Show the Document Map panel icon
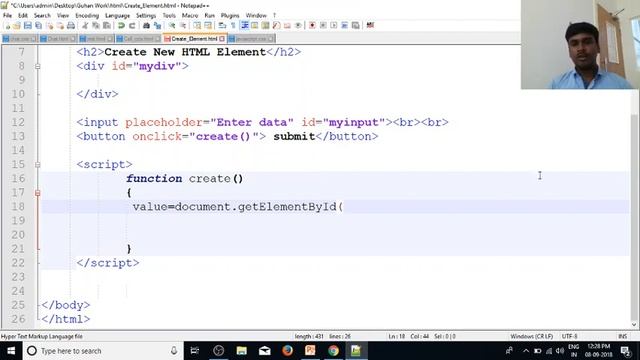 tap(265, 26)
